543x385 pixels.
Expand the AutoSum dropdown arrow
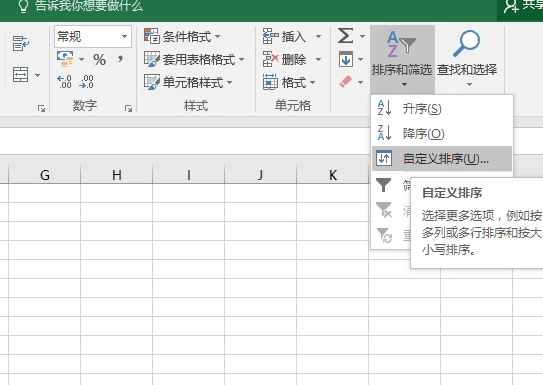coord(362,36)
